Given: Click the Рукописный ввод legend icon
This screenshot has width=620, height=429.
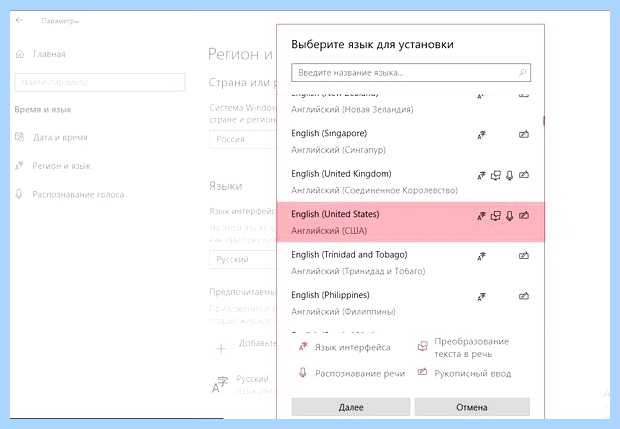Looking at the screenshot, I should pyautogui.click(x=422, y=372).
